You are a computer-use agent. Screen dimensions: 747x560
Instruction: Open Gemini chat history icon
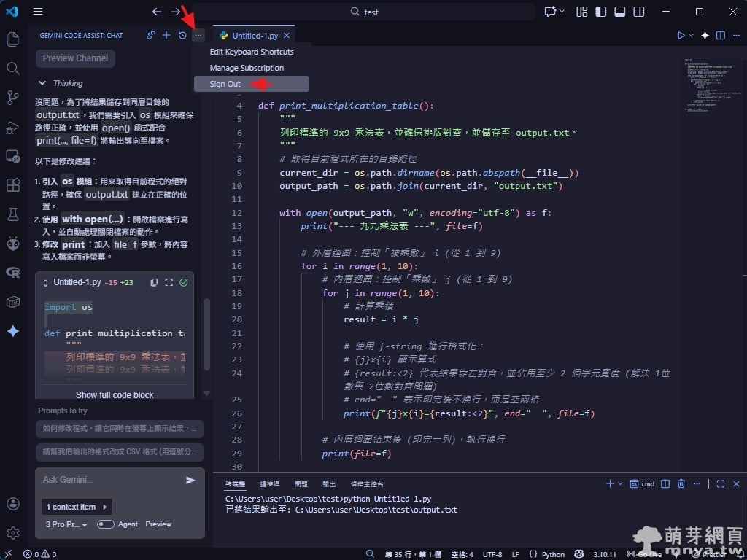coord(182,35)
